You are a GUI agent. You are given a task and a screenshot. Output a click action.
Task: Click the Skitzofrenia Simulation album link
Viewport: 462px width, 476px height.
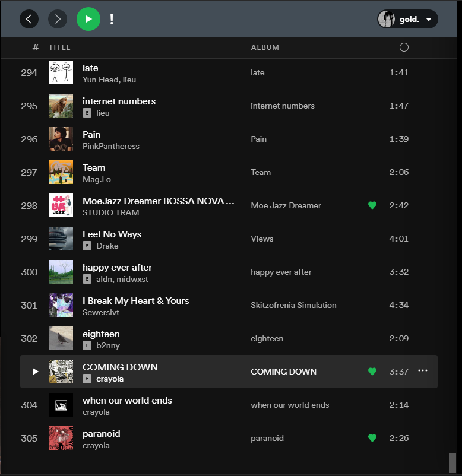tap(293, 305)
